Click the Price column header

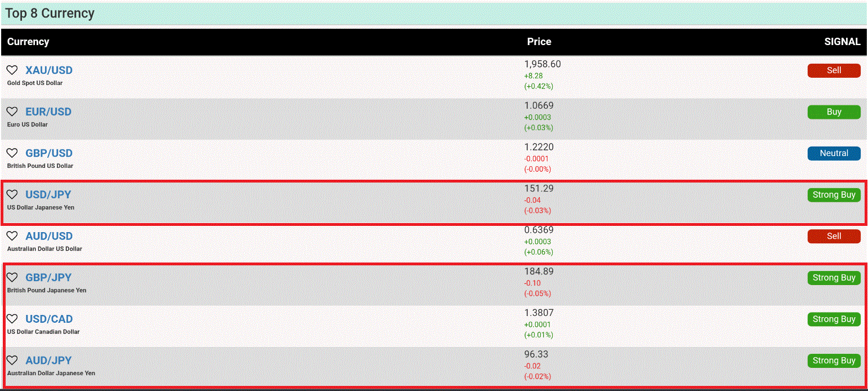coord(539,42)
